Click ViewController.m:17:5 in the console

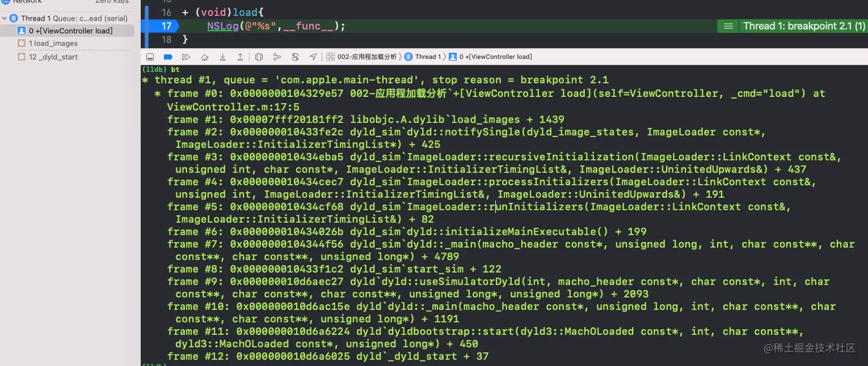[x=232, y=107]
